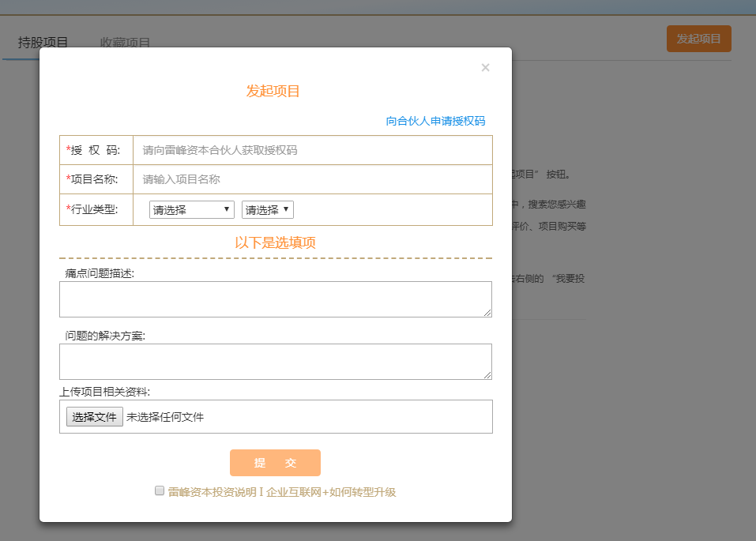Click the 项目名称 input field
This screenshot has width=756, height=541.
[x=312, y=179]
